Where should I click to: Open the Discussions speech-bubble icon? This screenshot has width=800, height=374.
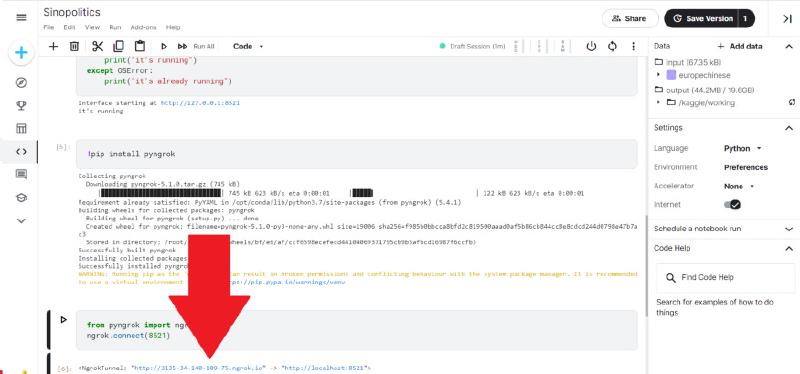pyautogui.click(x=21, y=174)
